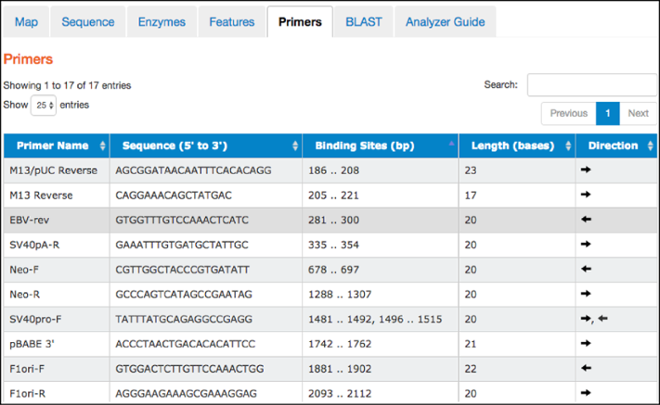The height and width of the screenshot is (405, 660).
Task: Click the Next pagination button
Action: point(638,113)
